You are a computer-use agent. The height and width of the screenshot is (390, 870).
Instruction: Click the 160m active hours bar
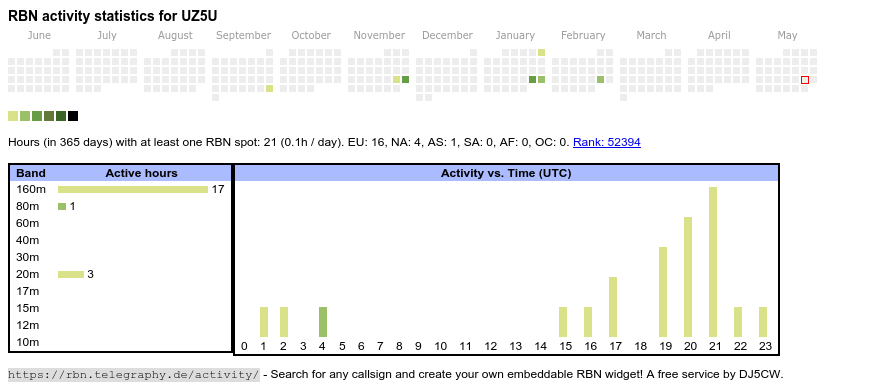coord(133,190)
